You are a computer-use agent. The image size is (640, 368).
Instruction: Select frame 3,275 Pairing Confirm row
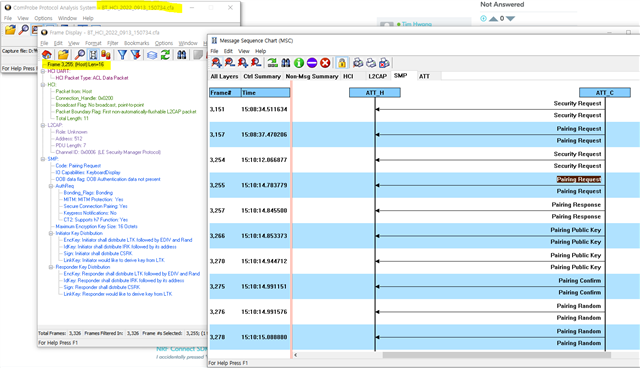[424, 286]
